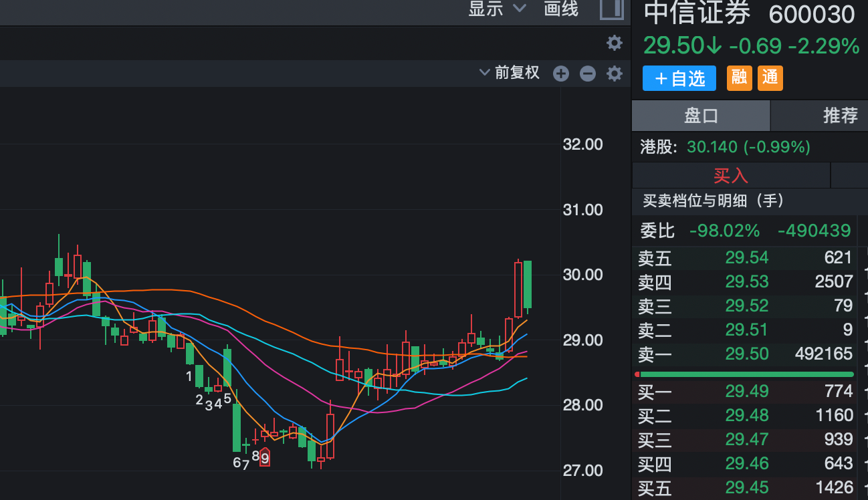
Task: Collapse the chevron before 前复权 label
Action: pos(483,73)
